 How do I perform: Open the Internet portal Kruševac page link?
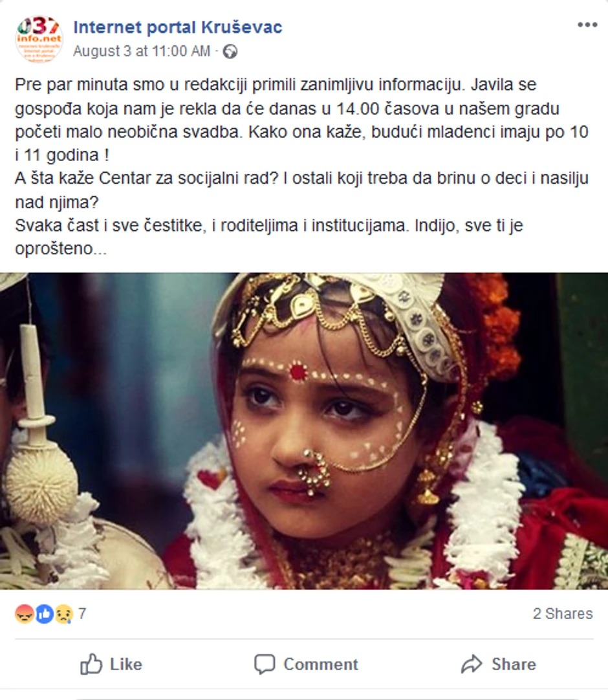click(177, 28)
